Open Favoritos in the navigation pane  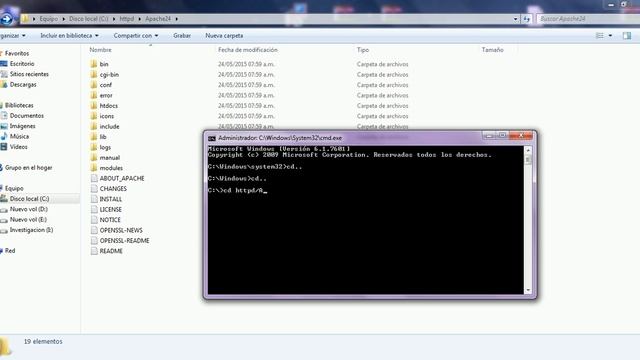tap(17, 53)
